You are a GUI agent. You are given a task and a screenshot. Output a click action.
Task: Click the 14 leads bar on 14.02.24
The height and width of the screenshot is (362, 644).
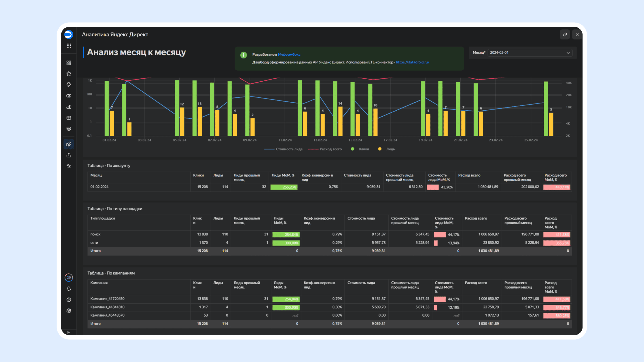pos(340,121)
